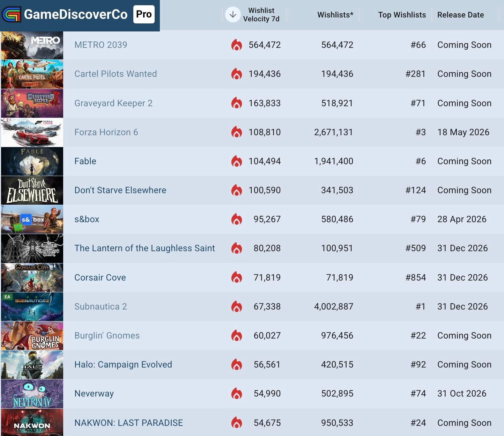
Task: Click the wishlists value 4,002,887
Action: [x=334, y=306]
